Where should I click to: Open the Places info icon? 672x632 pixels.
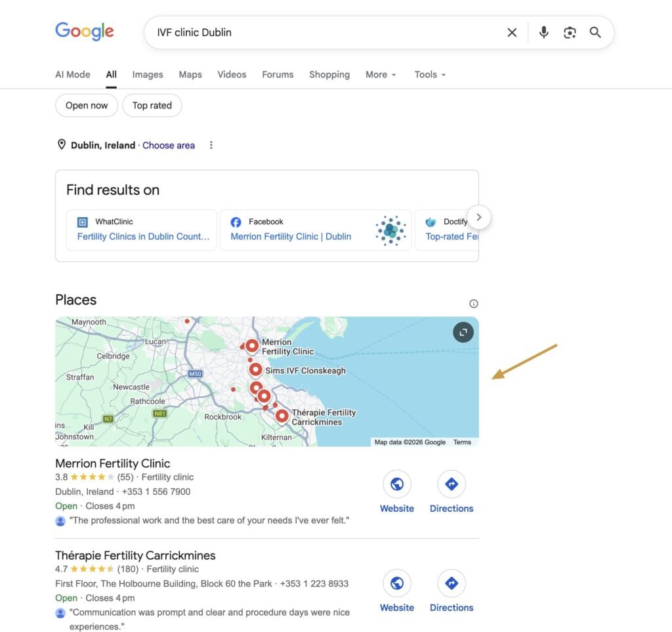(x=474, y=303)
